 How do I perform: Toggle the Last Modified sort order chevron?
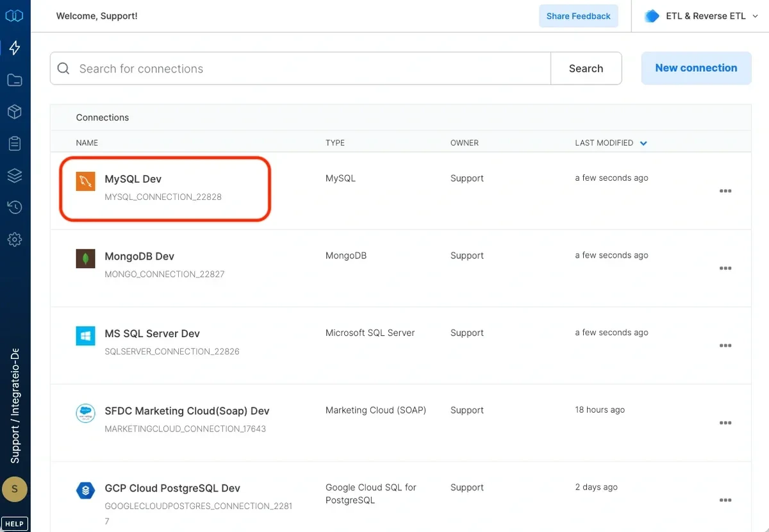[643, 143]
